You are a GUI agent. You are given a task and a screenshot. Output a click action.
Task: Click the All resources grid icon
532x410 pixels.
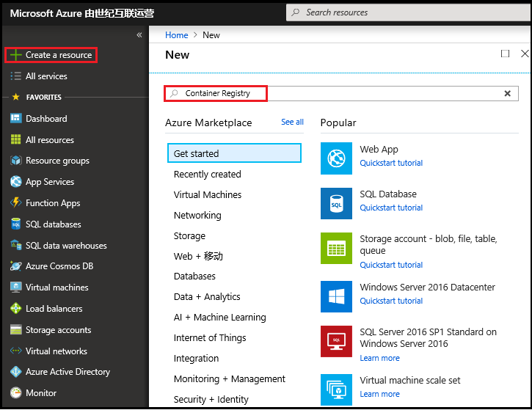click(x=15, y=139)
